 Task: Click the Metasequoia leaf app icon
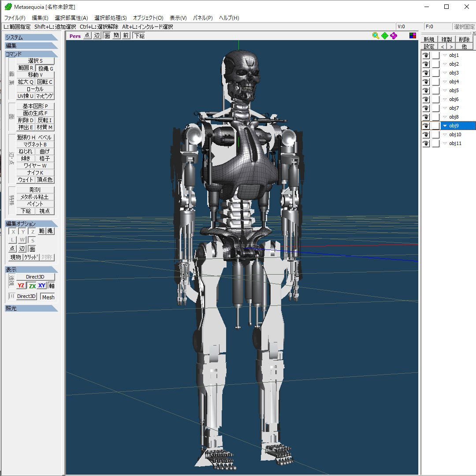coord(8,7)
